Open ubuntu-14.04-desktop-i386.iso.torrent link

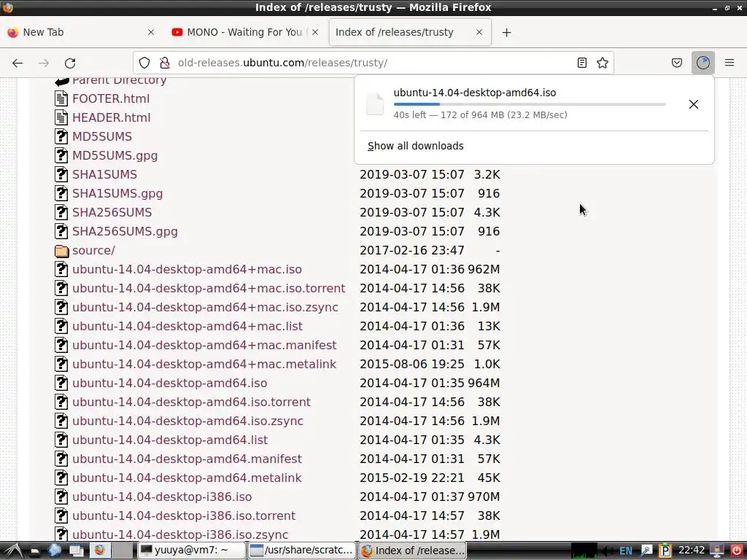(183, 516)
